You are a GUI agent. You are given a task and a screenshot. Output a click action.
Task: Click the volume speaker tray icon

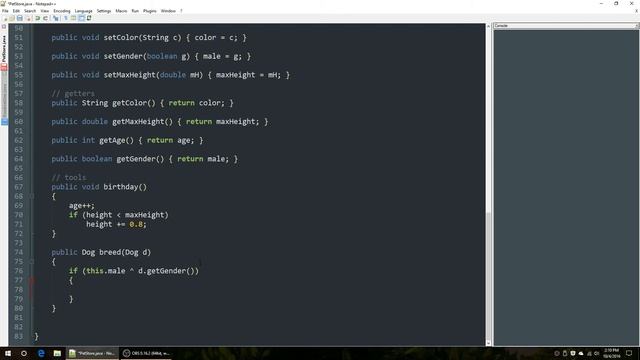pyautogui.click(x=596, y=353)
